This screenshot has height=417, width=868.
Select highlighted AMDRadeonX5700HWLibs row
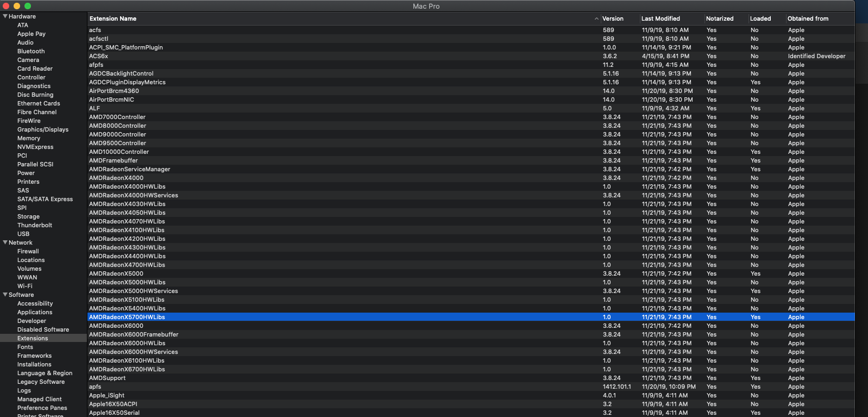point(471,317)
